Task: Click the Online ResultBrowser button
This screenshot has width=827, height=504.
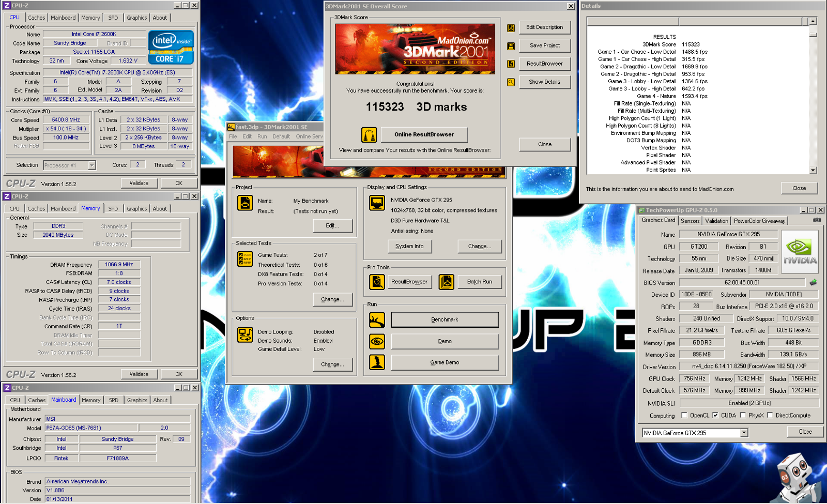Action: (424, 134)
